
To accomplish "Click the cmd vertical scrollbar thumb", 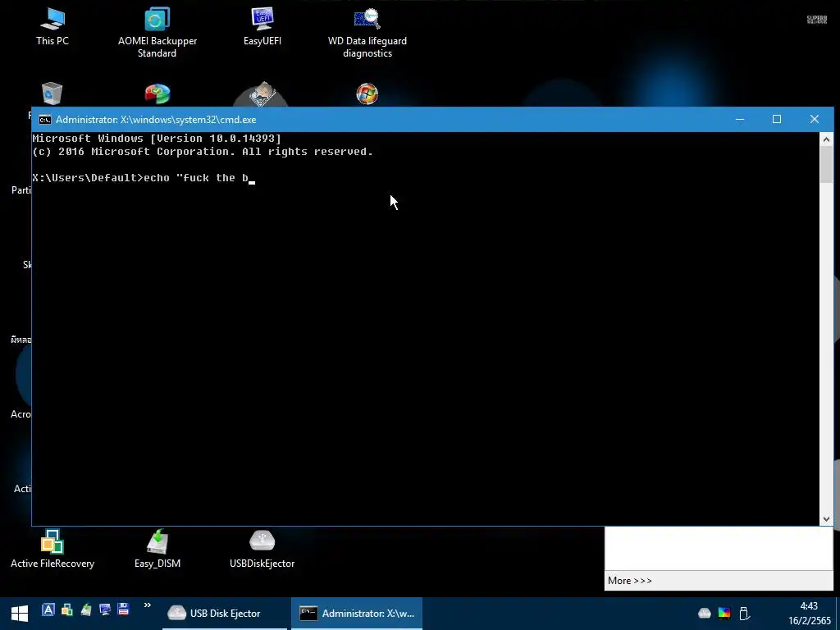I will (826, 165).
